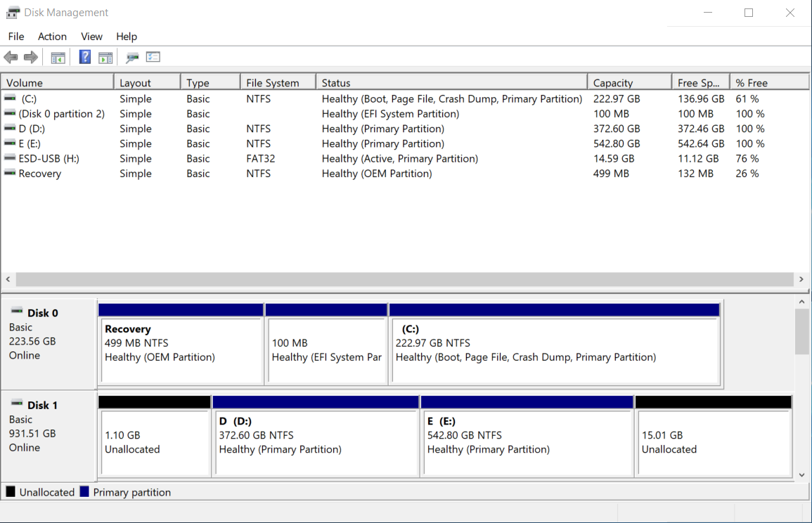Select the (Disk 0 partition 2) volume row

(x=405, y=113)
